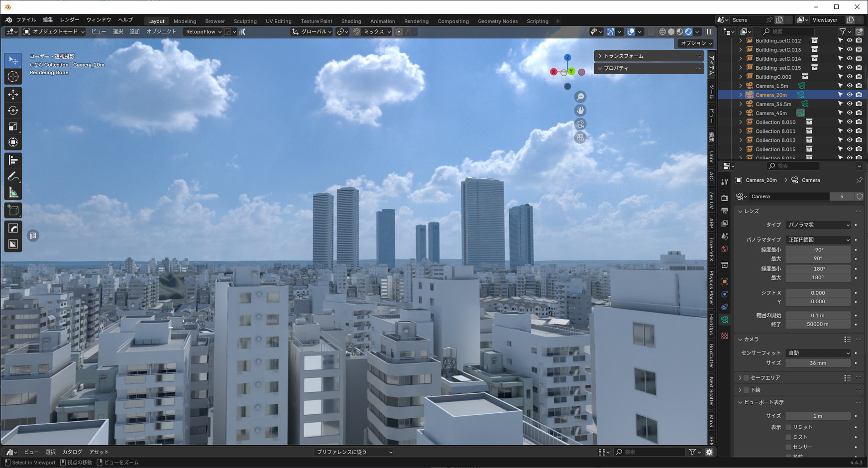Select the Cursor tool in left toolbar
This screenshot has height=468, width=868.
coord(13,77)
